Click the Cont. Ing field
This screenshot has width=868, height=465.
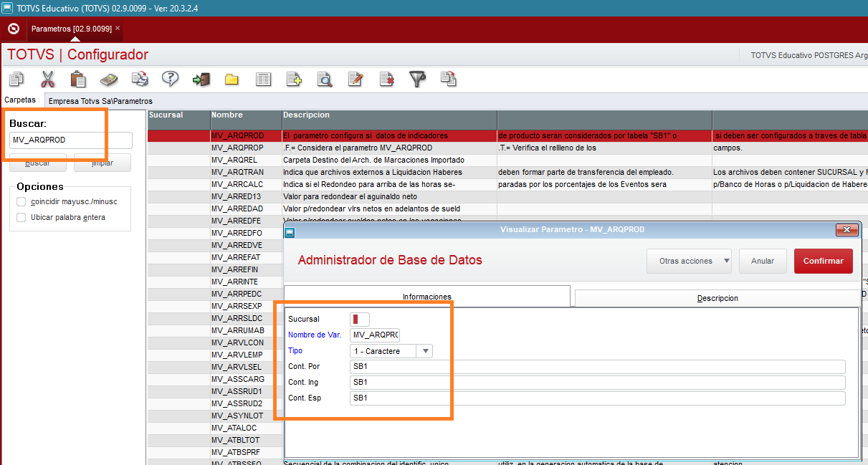(x=598, y=383)
